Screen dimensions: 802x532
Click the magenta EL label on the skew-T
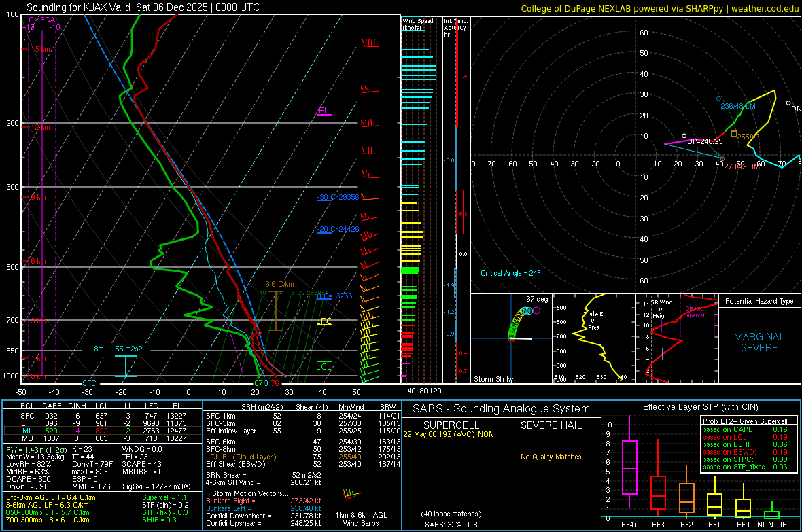click(324, 111)
